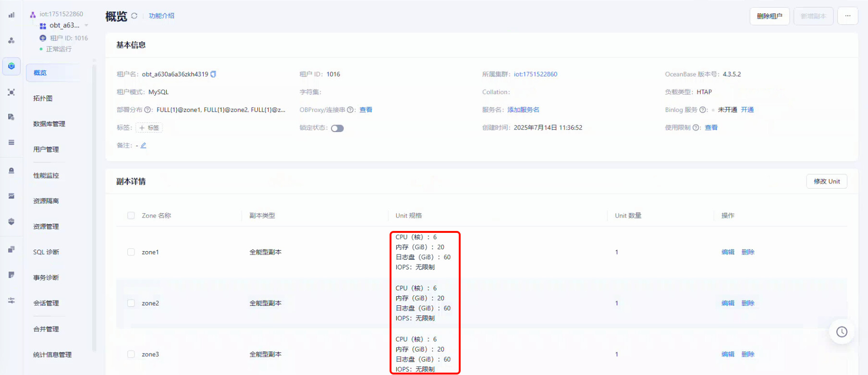
Task: Open 拓扑图 in the side menu
Action: click(x=43, y=98)
